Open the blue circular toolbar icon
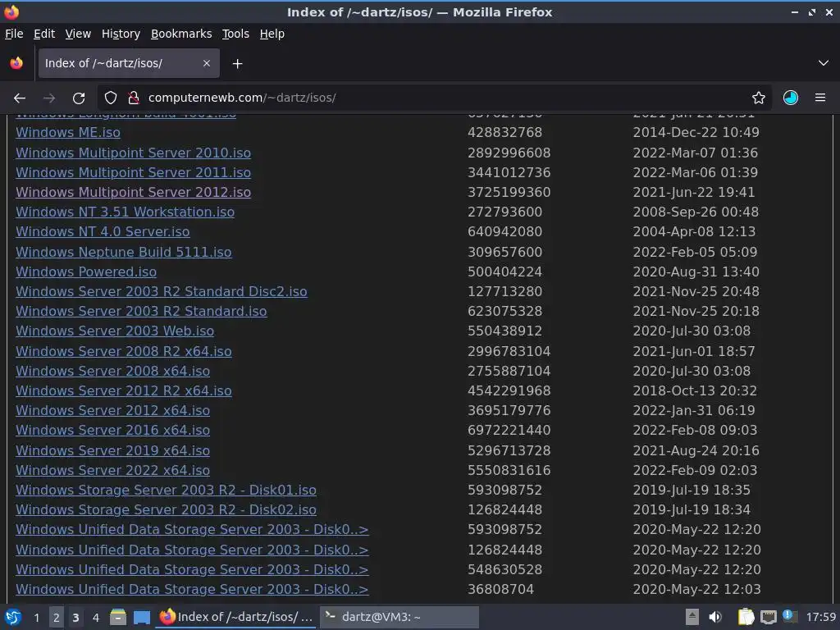 791,98
